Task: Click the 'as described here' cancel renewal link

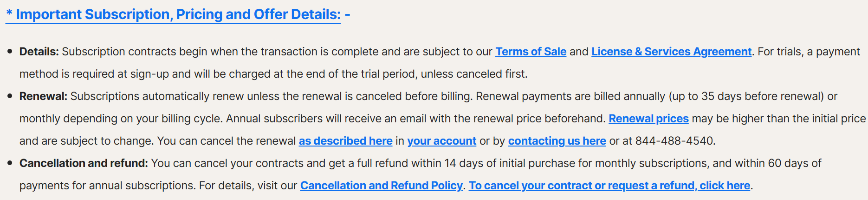Action: (345, 141)
